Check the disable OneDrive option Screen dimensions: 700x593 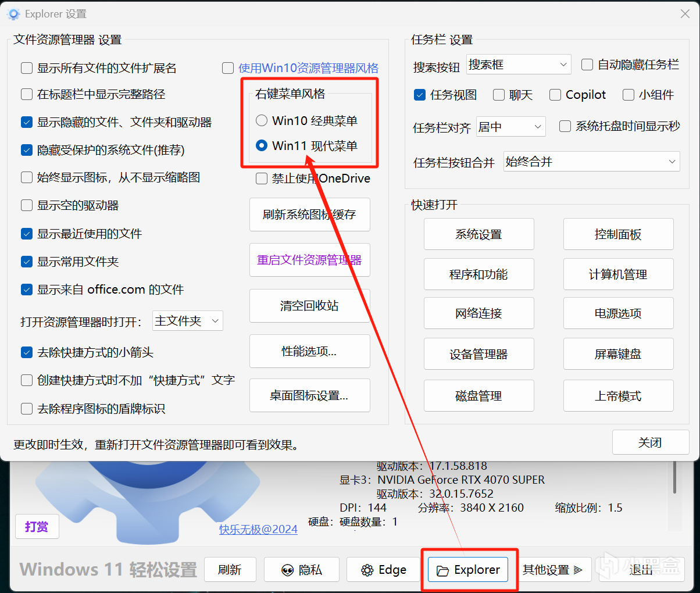coord(262,178)
